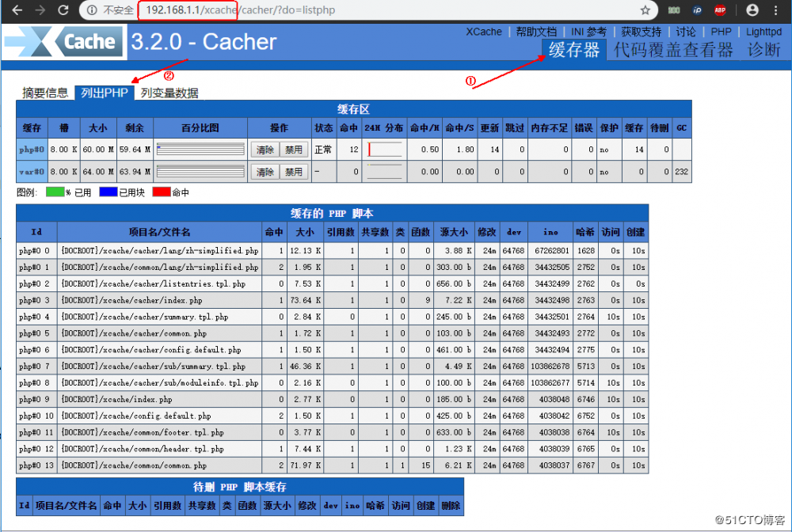The width and height of the screenshot is (792, 532).
Task: Sort cached scripts by 大小 header
Action: [305, 232]
